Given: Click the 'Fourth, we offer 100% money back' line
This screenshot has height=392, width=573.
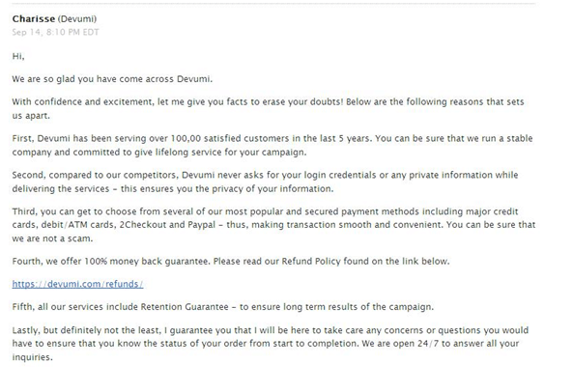Looking at the screenshot, I should [231, 262].
